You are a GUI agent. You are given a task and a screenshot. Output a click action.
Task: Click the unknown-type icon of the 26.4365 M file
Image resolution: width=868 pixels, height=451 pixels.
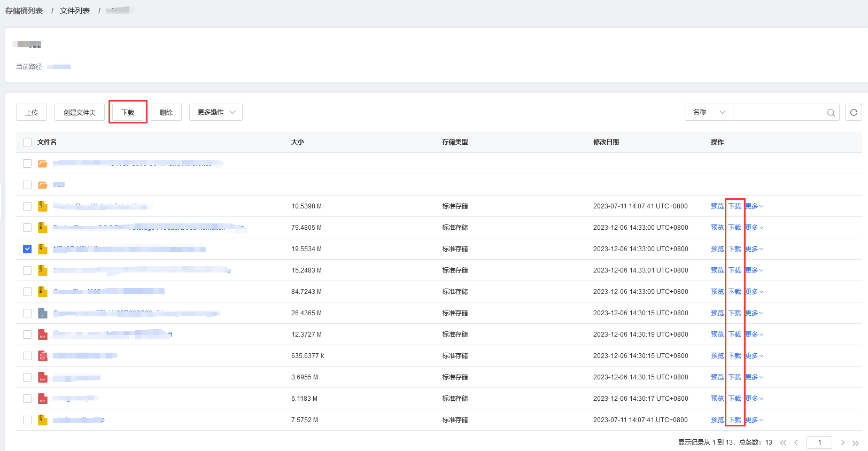click(x=43, y=313)
